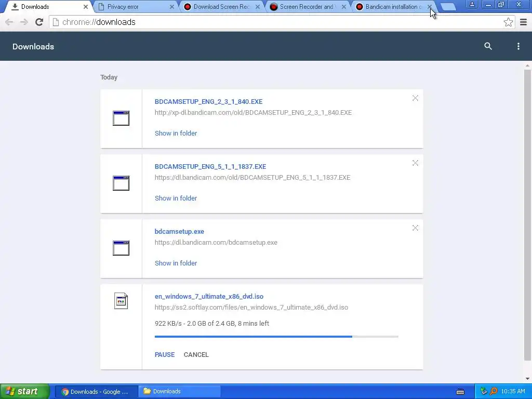This screenshot has height=399, width=532.
Task: Click the Chrome hamburger menu icon
Action: pos(524,22)
